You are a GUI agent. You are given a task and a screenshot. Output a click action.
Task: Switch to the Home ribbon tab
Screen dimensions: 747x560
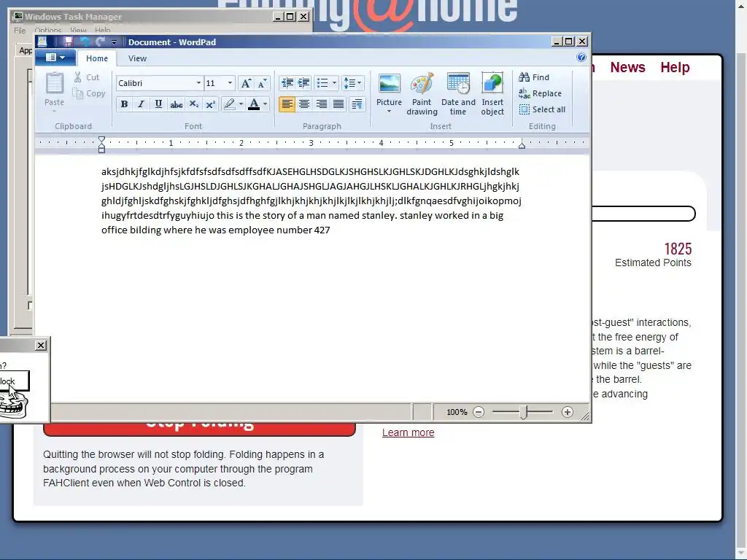(97, 58)
